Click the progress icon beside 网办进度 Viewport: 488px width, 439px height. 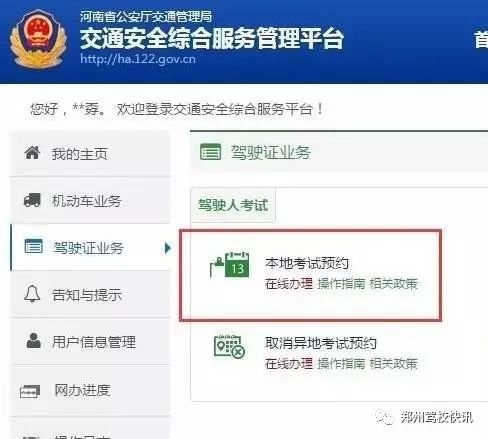coord(30,391)
